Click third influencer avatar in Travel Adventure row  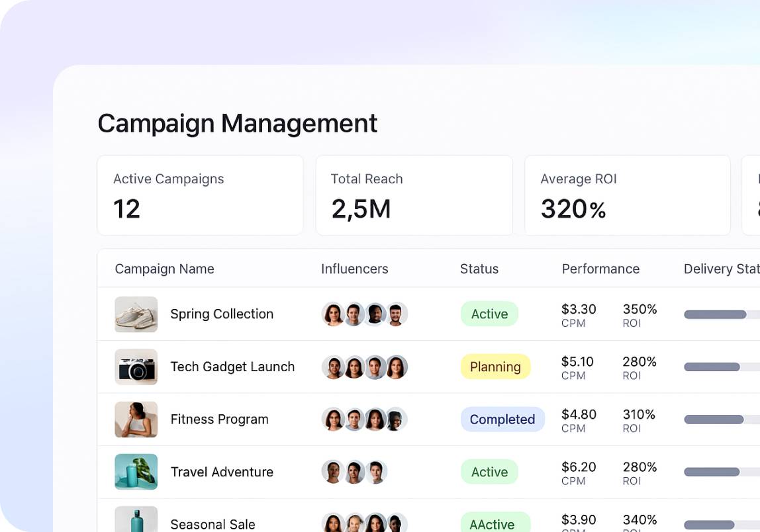(x=375, y=472)
